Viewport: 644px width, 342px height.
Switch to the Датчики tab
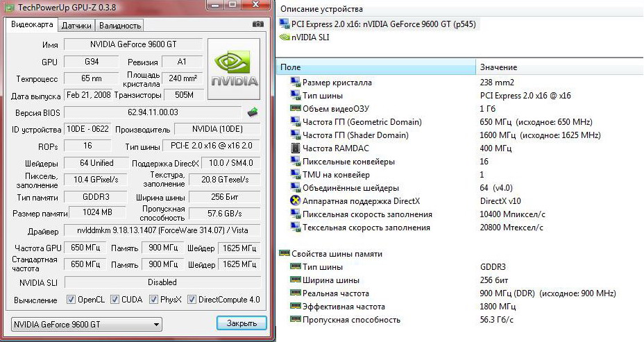(76, 26)
